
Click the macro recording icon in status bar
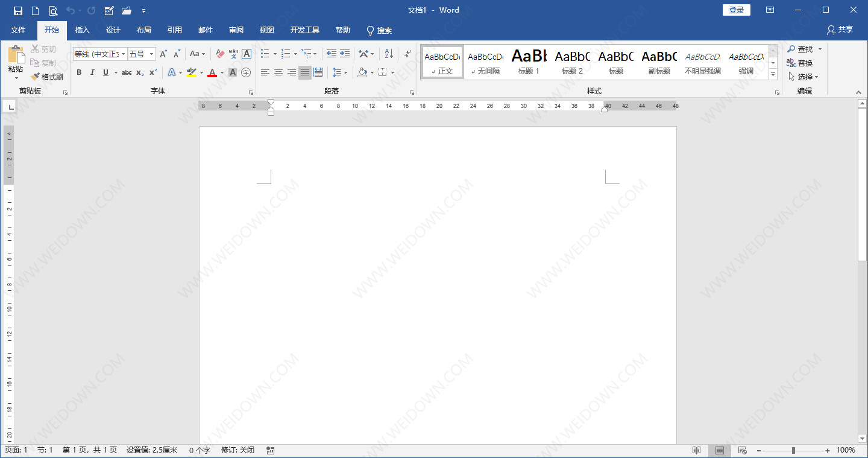tap(270, 450)
